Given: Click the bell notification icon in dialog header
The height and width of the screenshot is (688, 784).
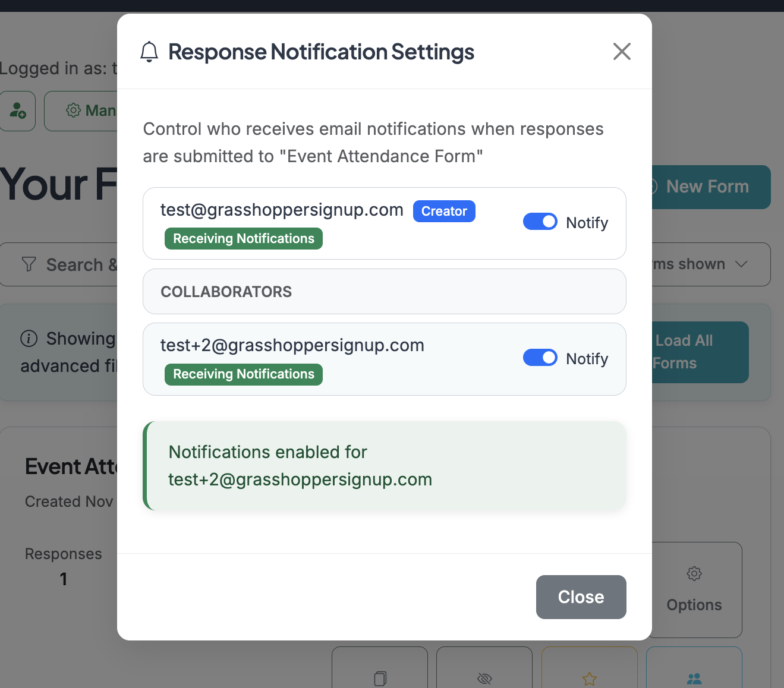Looking at the screenshot, I should click(x=149, y=52).
